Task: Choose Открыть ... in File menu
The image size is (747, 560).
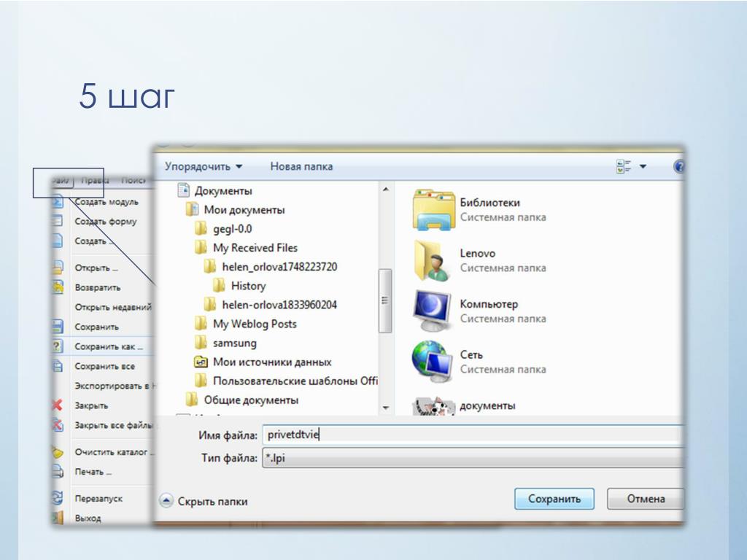Action: (96, 268)
